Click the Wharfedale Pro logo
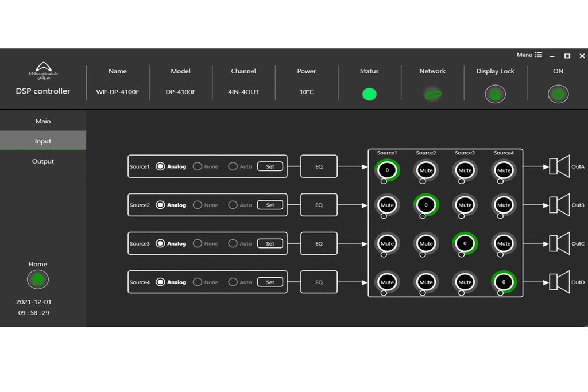 [43, 72]
